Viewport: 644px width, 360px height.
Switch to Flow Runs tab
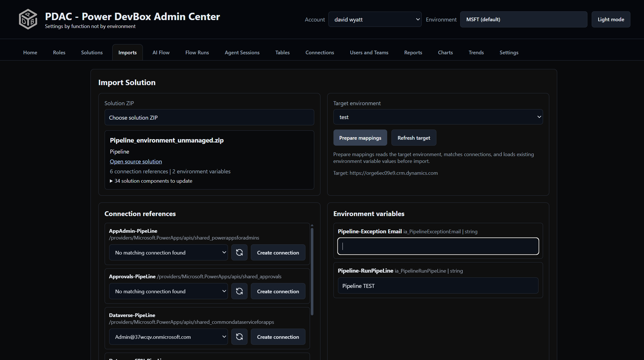pyautogui.click(x=197, y=52)
